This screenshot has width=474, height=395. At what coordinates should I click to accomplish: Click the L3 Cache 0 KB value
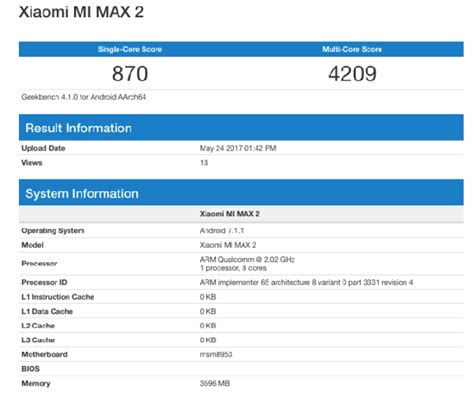(x=208, y=340)
